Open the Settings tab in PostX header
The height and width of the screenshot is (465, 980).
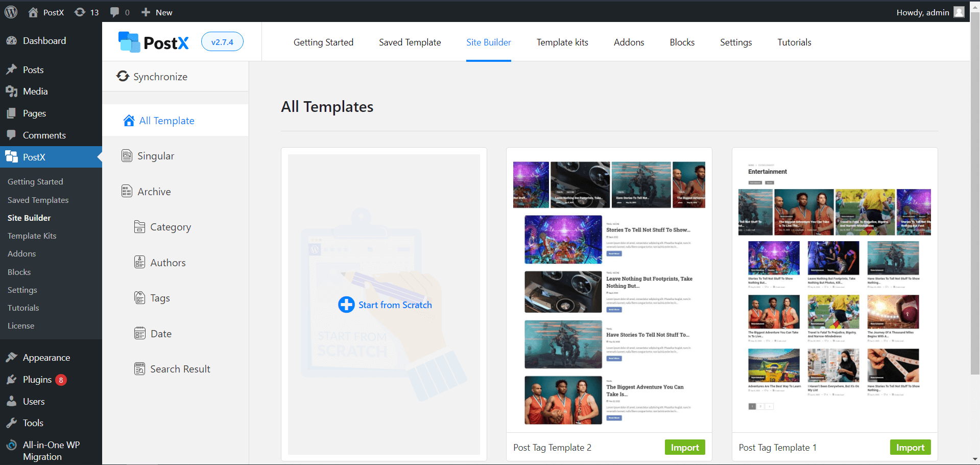736,42
